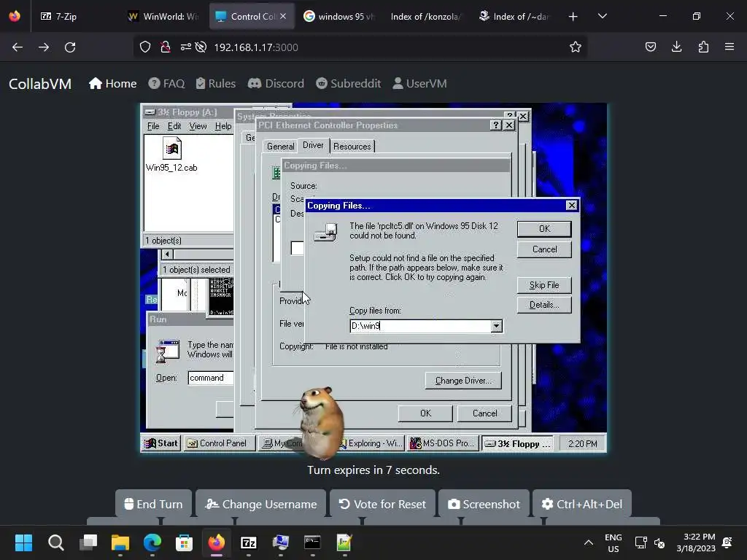Open the File menu in Floppy window
Viewport: 747px width, 560px height.
pos(153,126)
